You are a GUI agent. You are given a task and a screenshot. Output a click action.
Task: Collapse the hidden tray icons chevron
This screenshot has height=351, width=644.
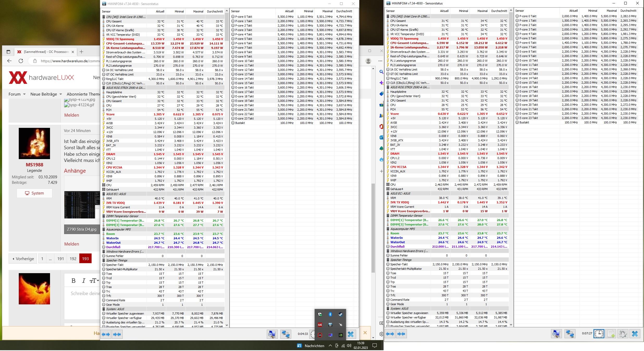click(330, 346)
